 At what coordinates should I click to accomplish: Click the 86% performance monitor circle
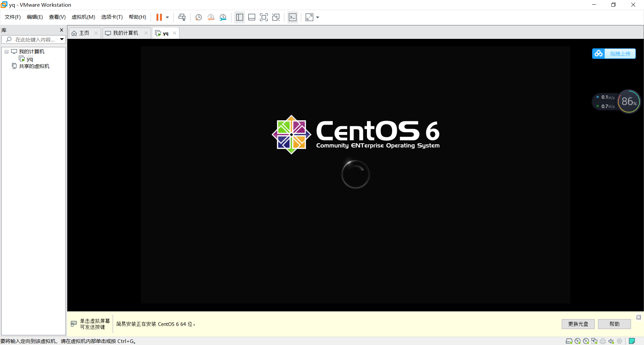click(x=629, y=101)
